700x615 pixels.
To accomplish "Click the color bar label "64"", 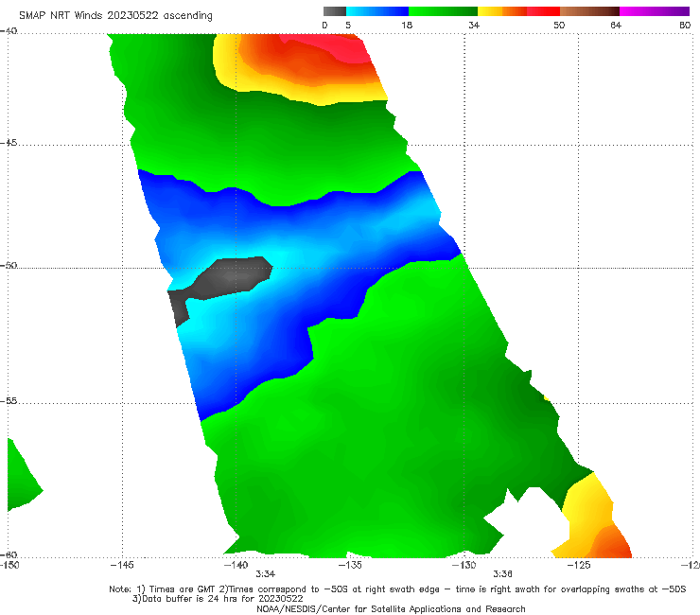I will click(616, 25).
